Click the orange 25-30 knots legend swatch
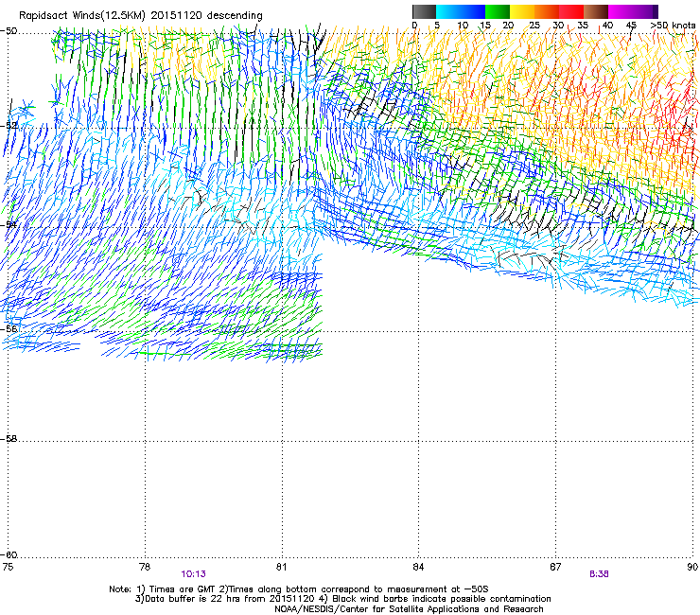Screen dimensions: 700x615 point(547,11)
